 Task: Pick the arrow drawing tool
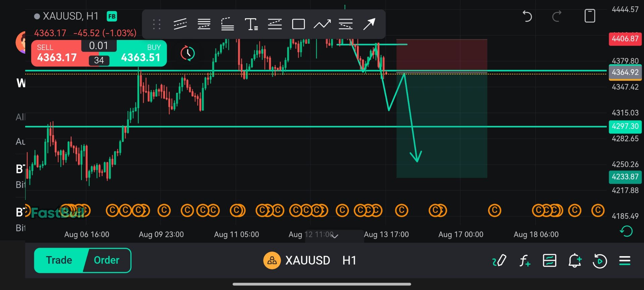(369, 24)
